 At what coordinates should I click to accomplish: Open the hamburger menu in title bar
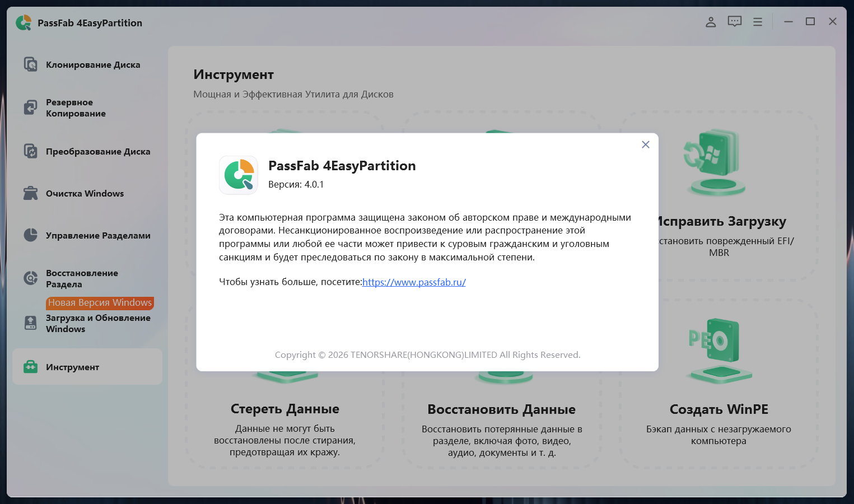coord(758,22)
